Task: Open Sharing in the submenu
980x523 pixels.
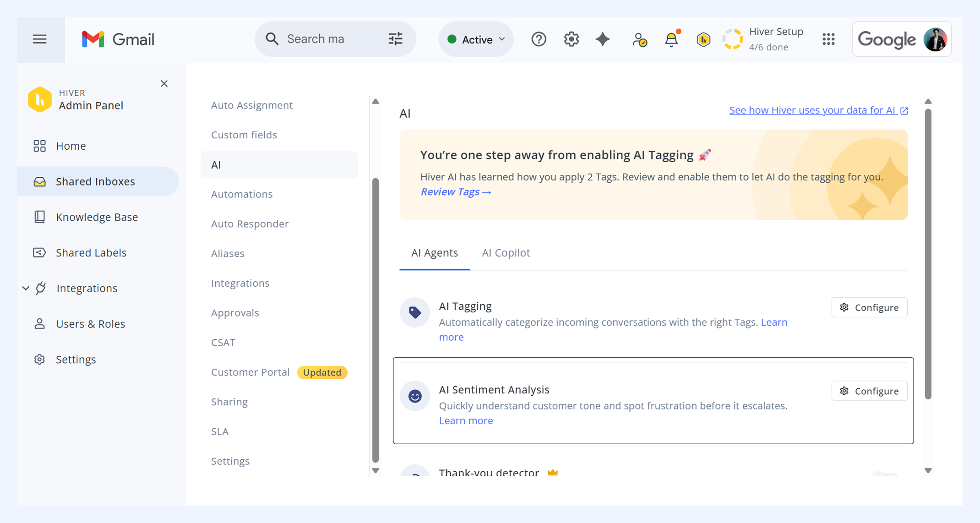Action: pos(229,402)
